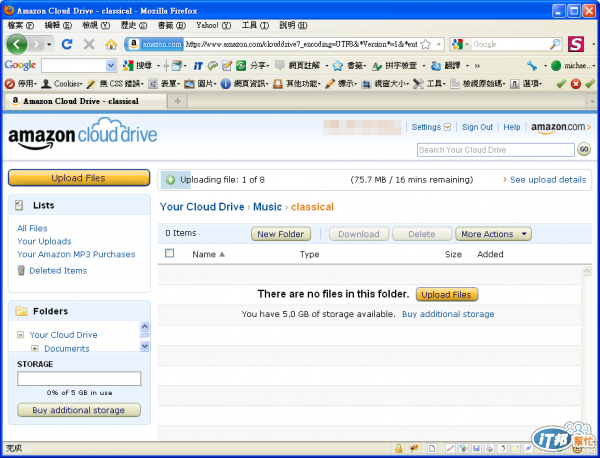Click the iT toolbar icon

click(x=198, y=66)
